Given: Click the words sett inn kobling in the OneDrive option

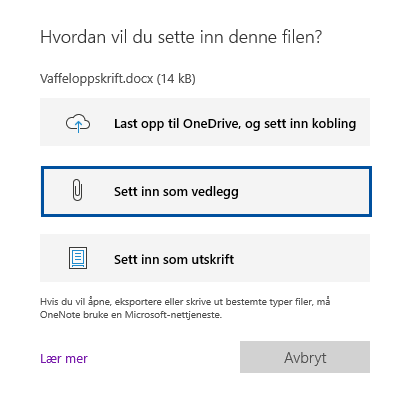Looking at the screenshot, I should click(310, 124).
